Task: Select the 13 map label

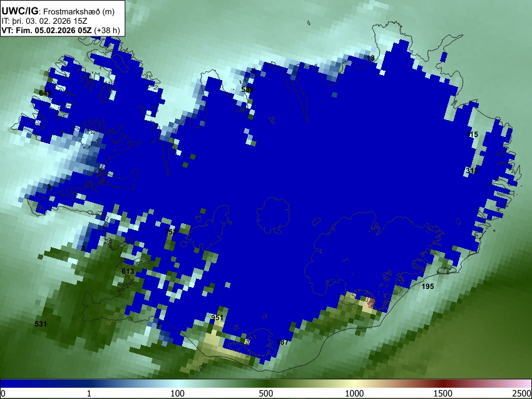Action: pyautogui.click(x=371, y=58)
